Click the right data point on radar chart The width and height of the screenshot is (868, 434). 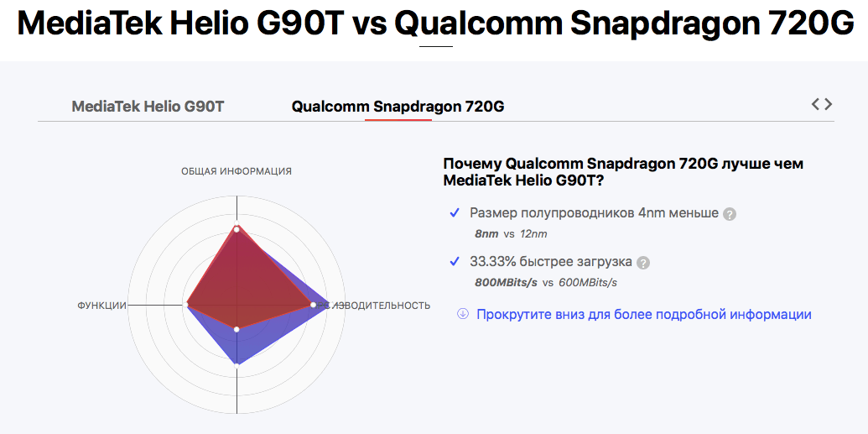[x=313, y=305]
